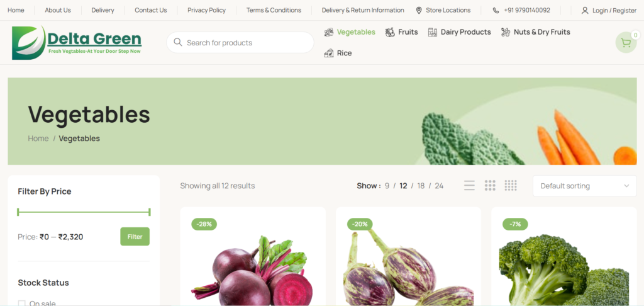Click the price range slider's right handle

pyautogui.click(x=150, y=212)
